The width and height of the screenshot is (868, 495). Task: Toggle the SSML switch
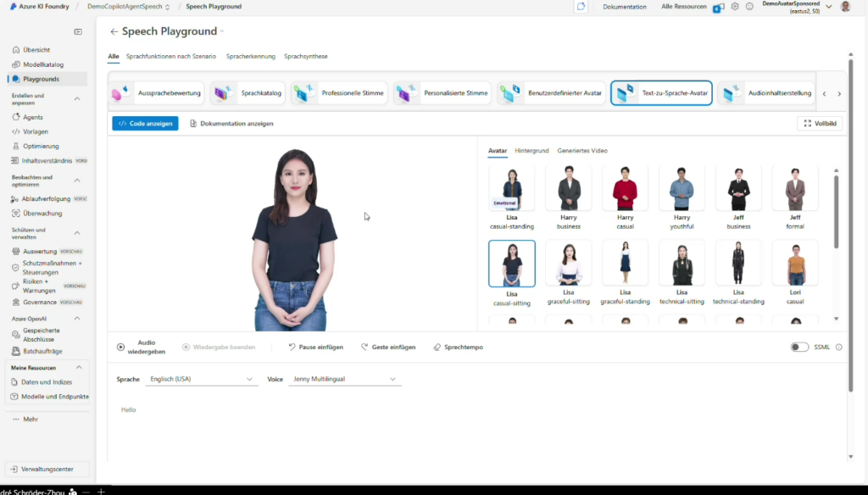pos(799,347)
